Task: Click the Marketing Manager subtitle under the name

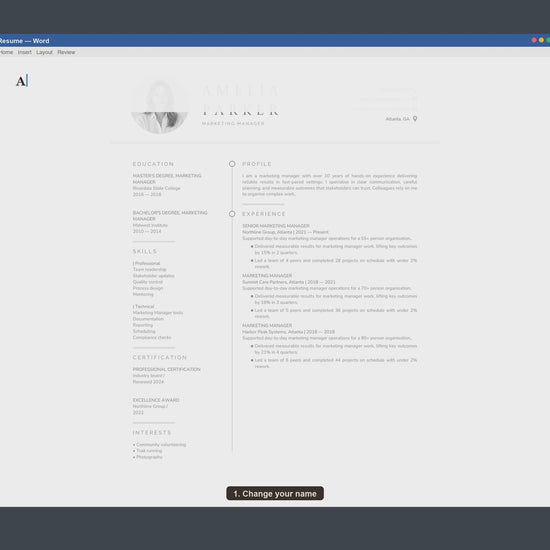Action: [233, 123]
